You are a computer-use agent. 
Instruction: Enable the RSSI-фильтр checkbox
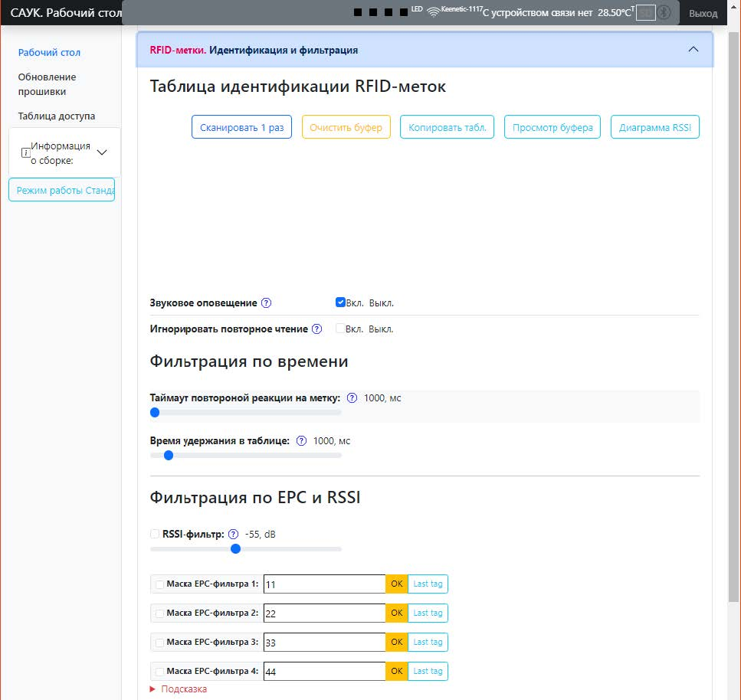click(156, 534)
